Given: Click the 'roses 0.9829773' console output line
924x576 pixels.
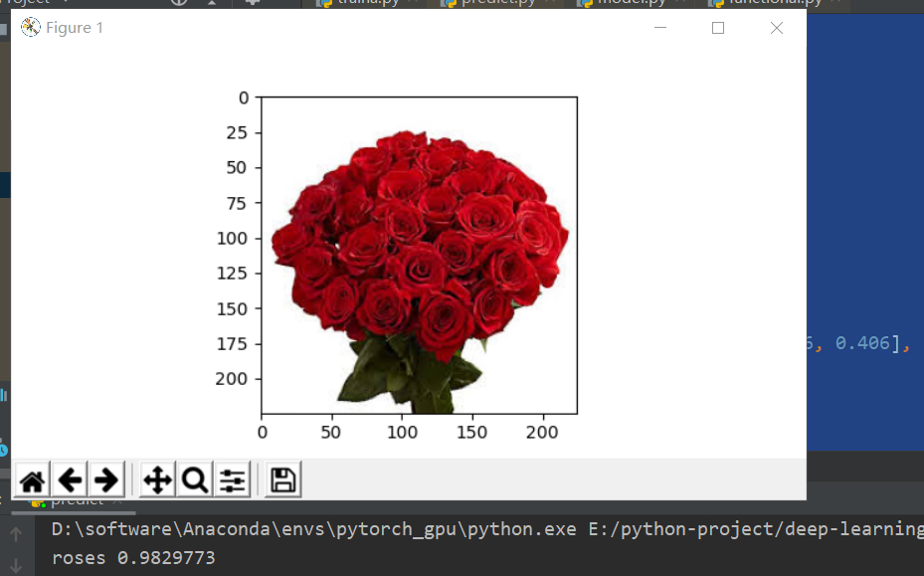Looking at the screenshot, I should (x=133, y=558).
